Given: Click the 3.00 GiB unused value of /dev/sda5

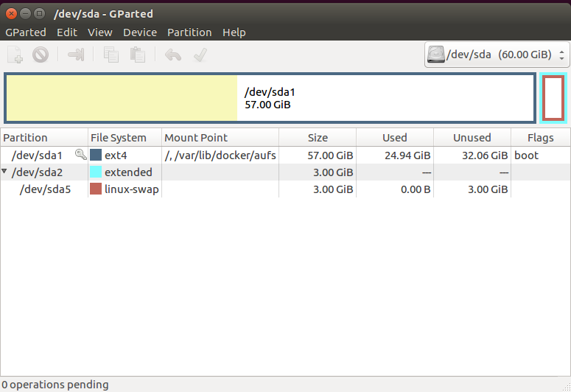Looking at the screenshot, I should (x=488, y=189).
